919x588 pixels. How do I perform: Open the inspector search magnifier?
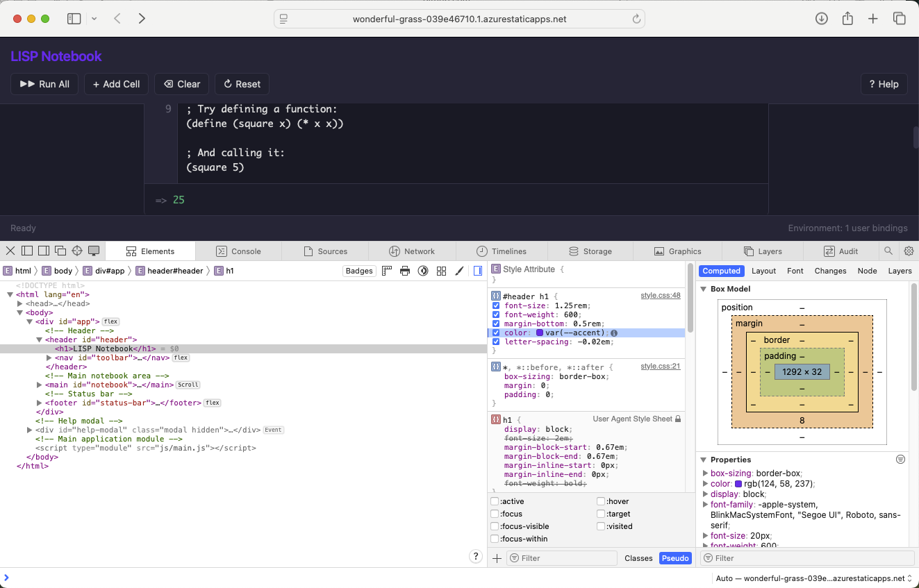pyautogui.click(x=888, y=251)
